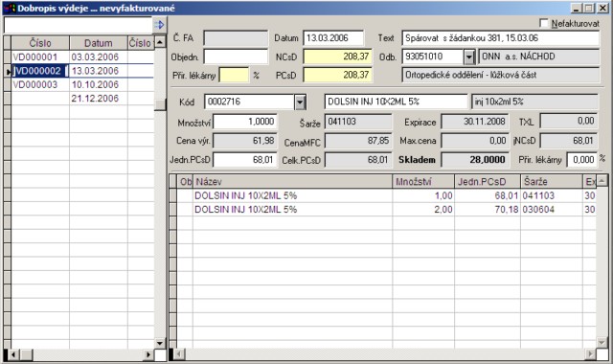
Task: Sort by the first Číslo column header
Action: pos(40,43)
